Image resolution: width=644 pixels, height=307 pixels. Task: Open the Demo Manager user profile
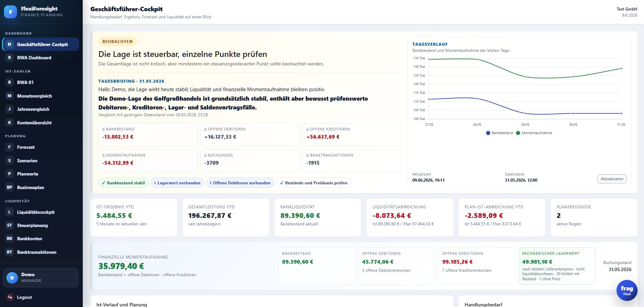point(40,278)
